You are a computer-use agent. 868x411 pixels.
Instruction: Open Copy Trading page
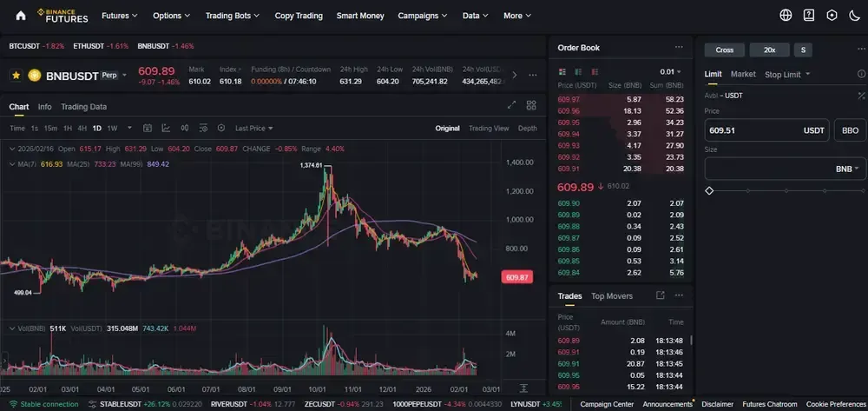coord(299,16)
